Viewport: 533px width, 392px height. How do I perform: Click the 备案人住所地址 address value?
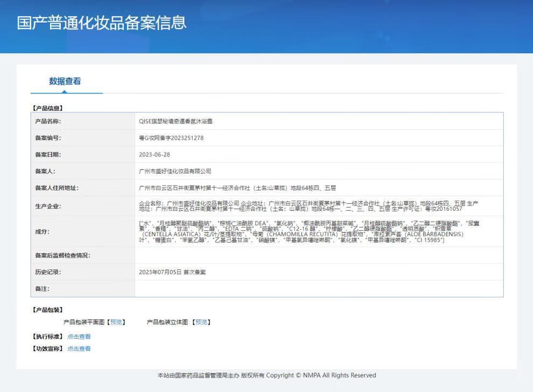click(x=237, y=188)
